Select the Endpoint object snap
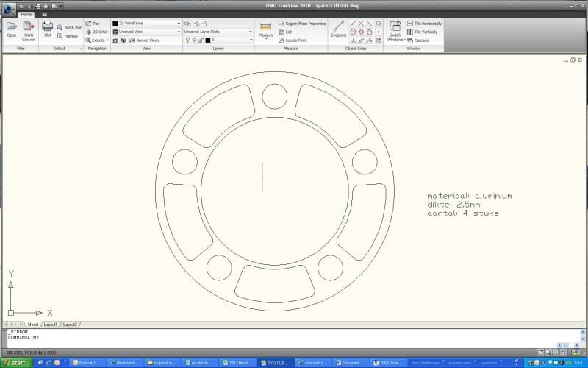 click(x=338, y=29)
